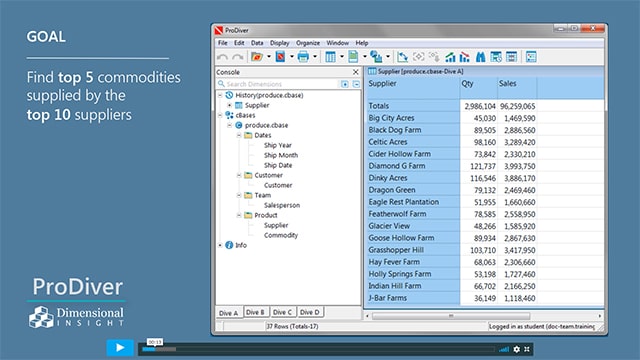Screen dimensions: 640x360
Task: Open the Organize menu
Action: [x=308, y=43]
